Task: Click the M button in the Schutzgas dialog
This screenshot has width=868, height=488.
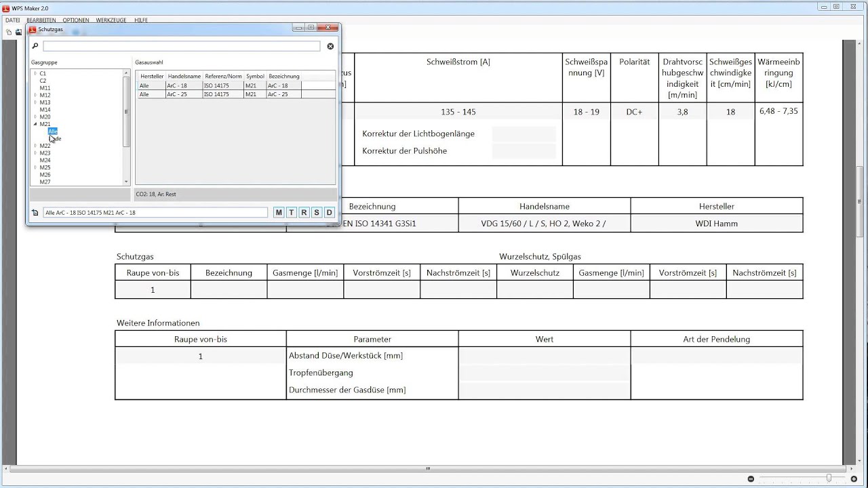Action: (x=279, y=213)
